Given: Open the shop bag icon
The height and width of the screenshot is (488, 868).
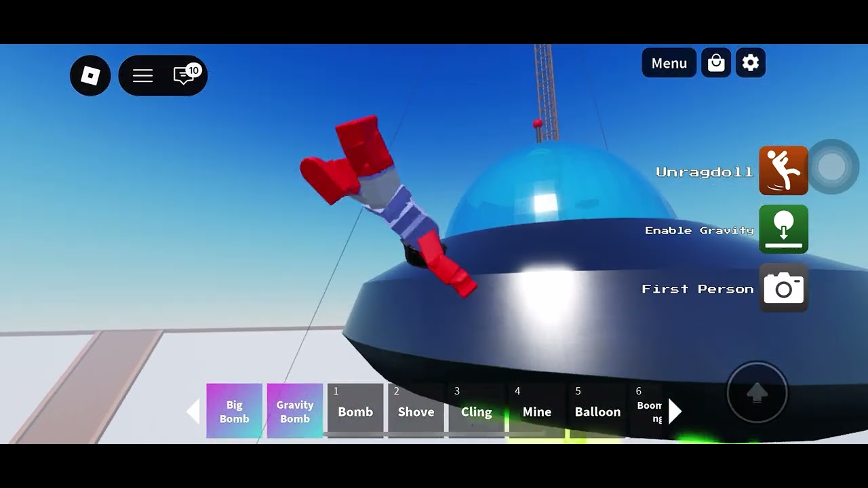Looking at the screenshot, I should (716, 63).
